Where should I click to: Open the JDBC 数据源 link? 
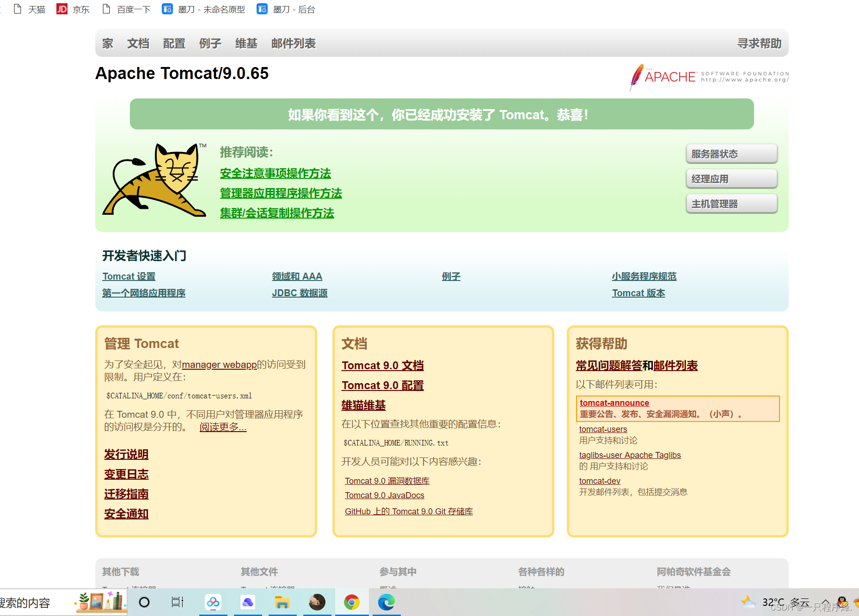pos(300,293)
